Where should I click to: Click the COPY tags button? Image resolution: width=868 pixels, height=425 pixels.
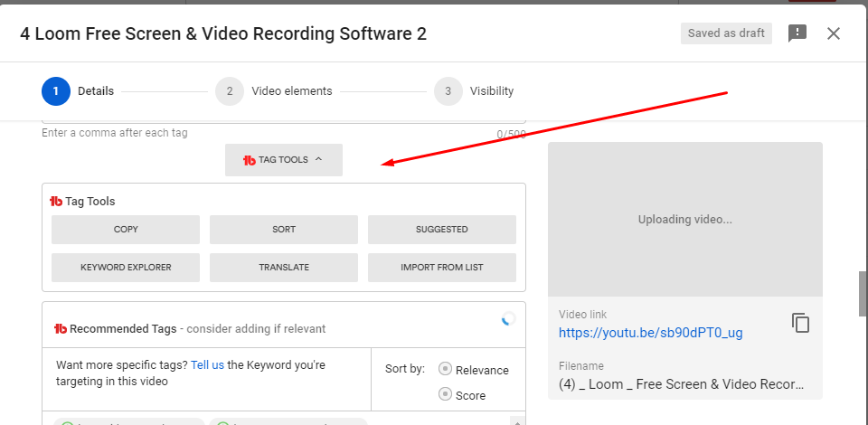click(126, 230)
